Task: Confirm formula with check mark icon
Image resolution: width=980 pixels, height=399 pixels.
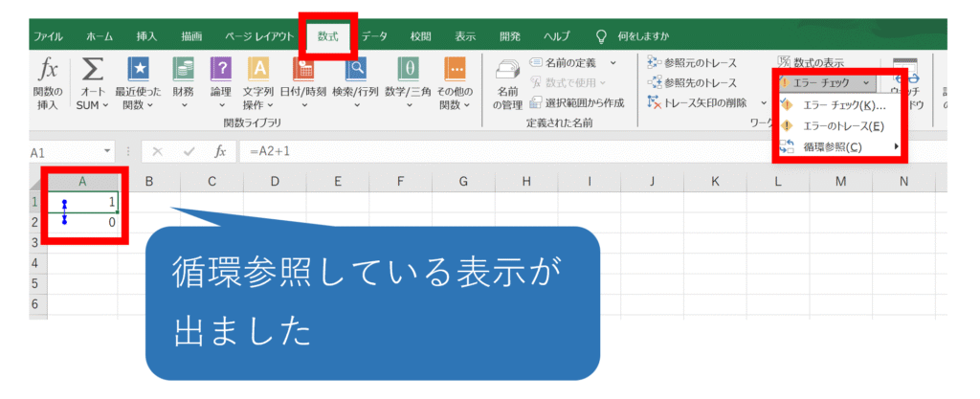Action: (189, 152)
